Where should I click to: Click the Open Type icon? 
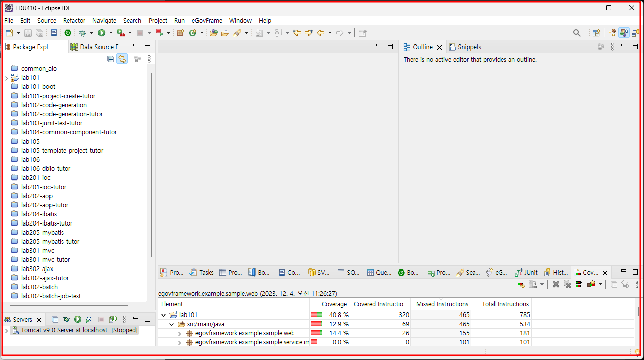[x=214, y=33]
